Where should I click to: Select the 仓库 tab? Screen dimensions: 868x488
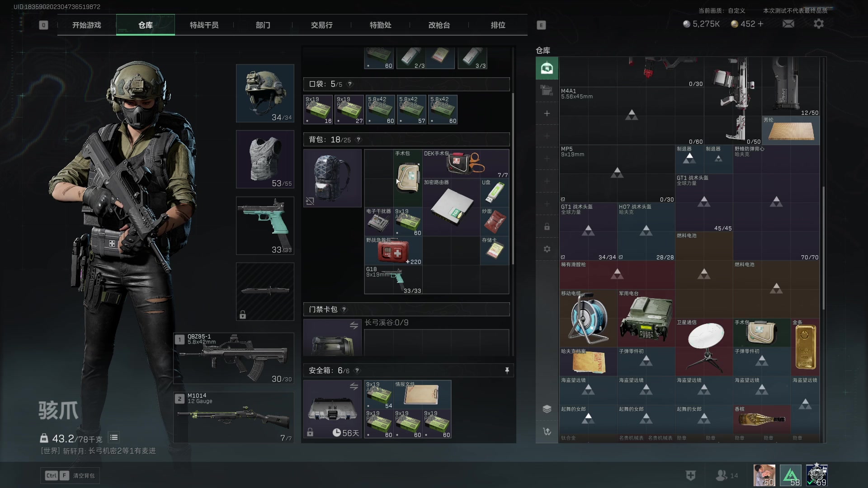pos(145,25)
